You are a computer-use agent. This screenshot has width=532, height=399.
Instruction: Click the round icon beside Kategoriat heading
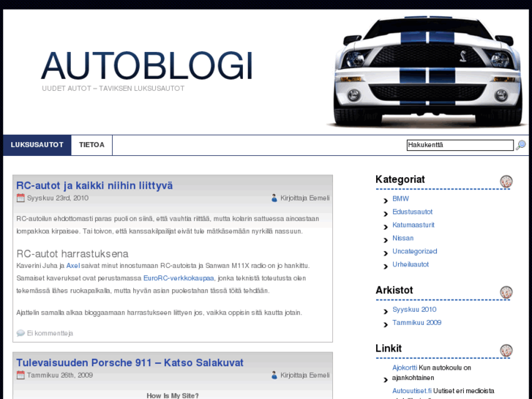506,182
